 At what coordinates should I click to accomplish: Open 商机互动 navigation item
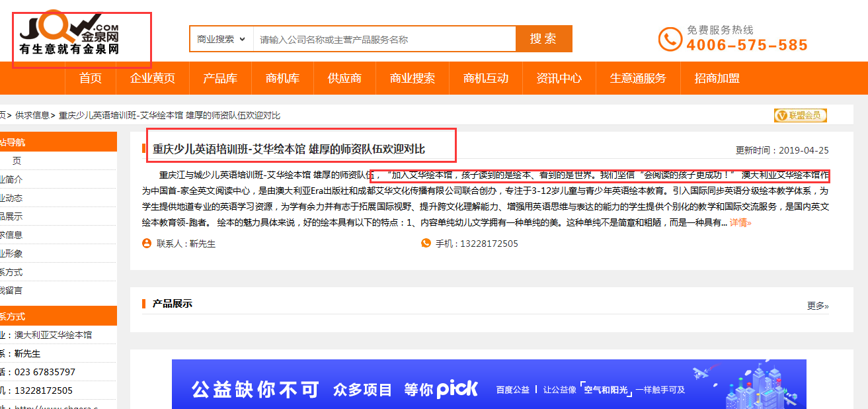click(486, 78)
